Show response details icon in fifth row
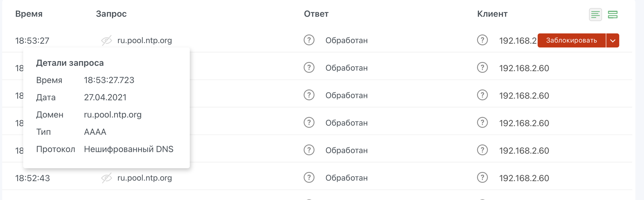 click(x=309, y=150)
